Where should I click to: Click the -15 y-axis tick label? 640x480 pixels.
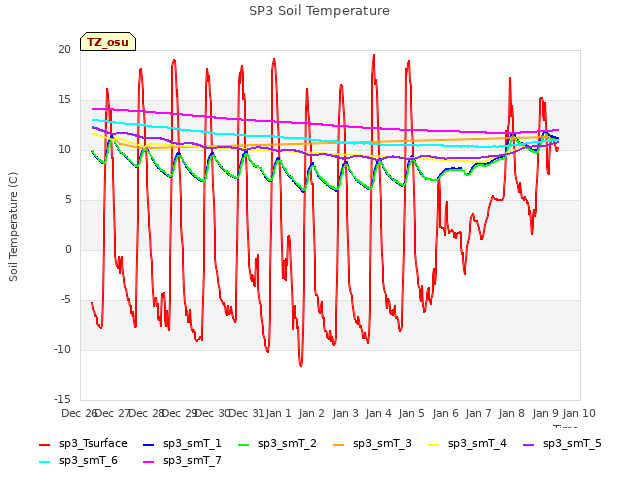tap(62, 399)
